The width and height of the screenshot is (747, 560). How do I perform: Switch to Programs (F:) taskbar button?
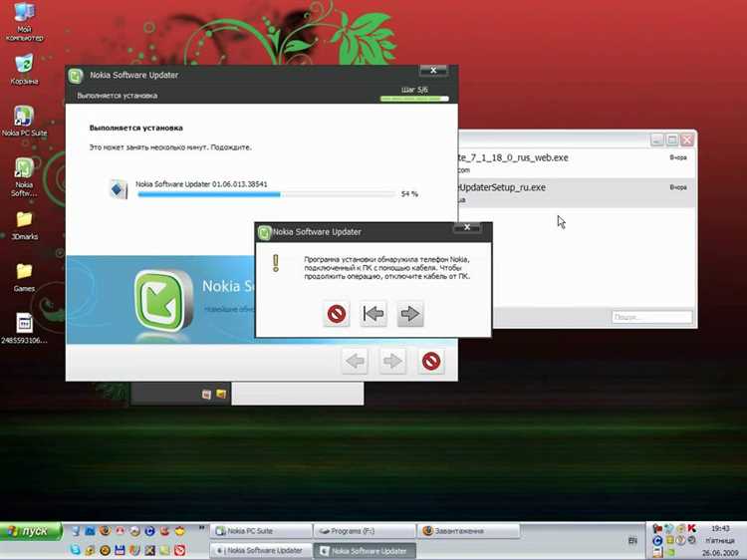coord(365,531)
